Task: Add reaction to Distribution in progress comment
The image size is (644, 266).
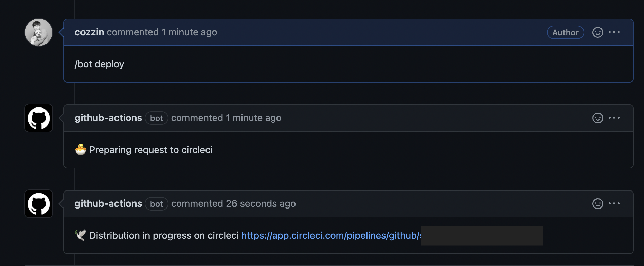Action: click(x=597, y=204)
